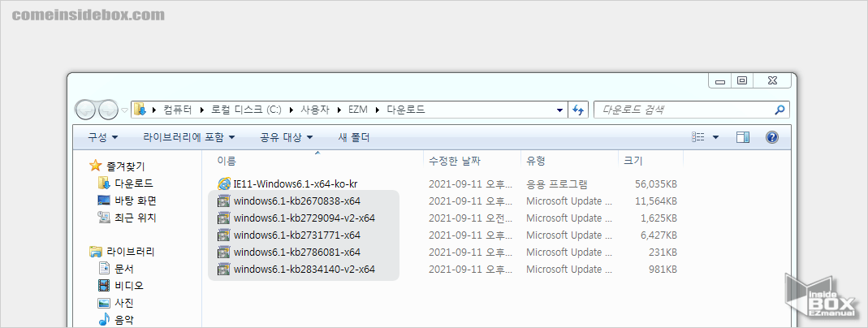The width and height of the screenshot is (868, 328).
Task: Select the IE11-Windows6.1-x64-ko-kr file icon
Action: point(225,184)
